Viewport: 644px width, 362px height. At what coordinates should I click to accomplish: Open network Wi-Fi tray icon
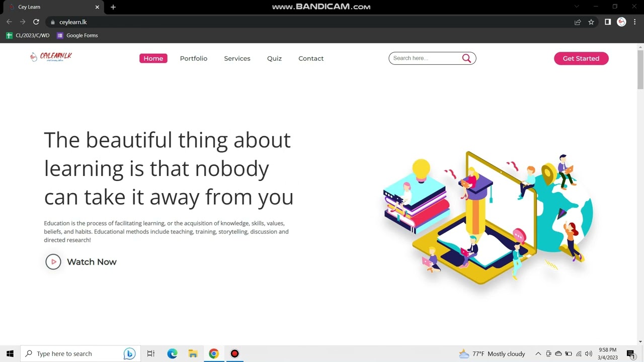click(579, 354)
